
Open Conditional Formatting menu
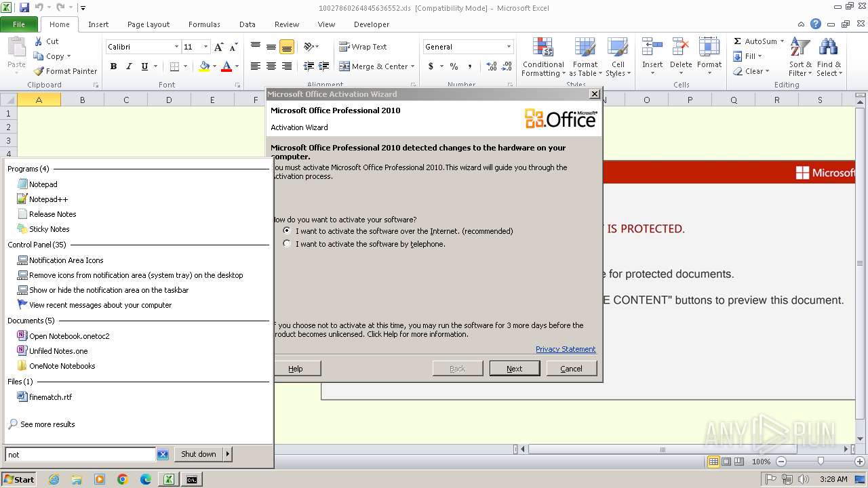click(x=543, y=58)
